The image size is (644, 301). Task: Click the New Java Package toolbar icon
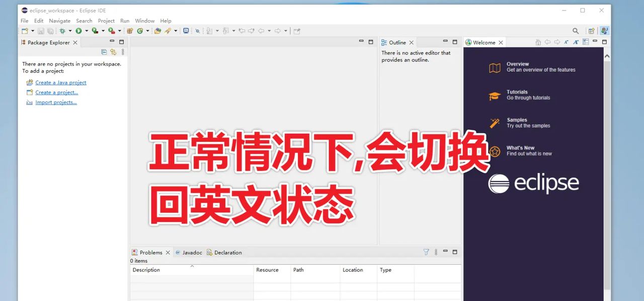(130, 31)
